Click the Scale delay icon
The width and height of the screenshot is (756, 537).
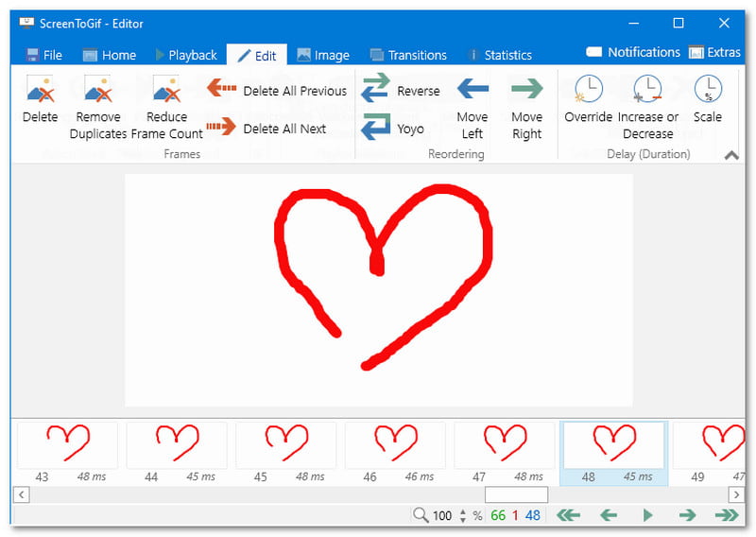coord(707,90)
